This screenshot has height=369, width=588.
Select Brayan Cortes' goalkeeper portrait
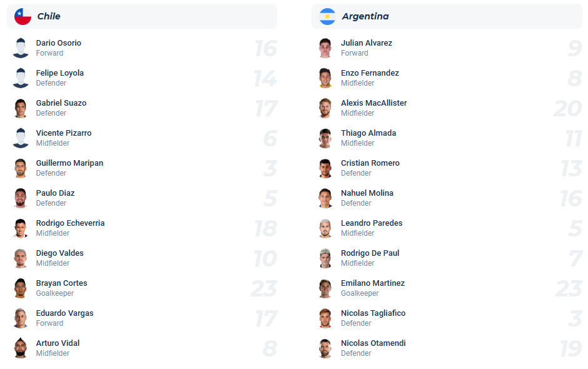pos(21,288)
